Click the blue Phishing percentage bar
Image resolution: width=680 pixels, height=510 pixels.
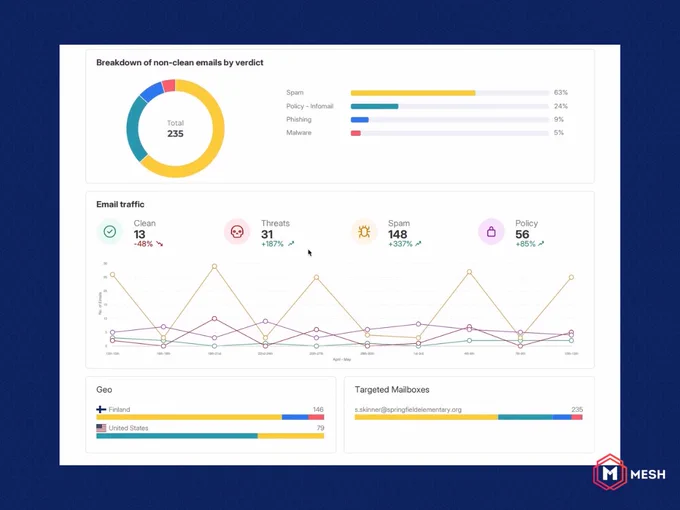(360, 120)
